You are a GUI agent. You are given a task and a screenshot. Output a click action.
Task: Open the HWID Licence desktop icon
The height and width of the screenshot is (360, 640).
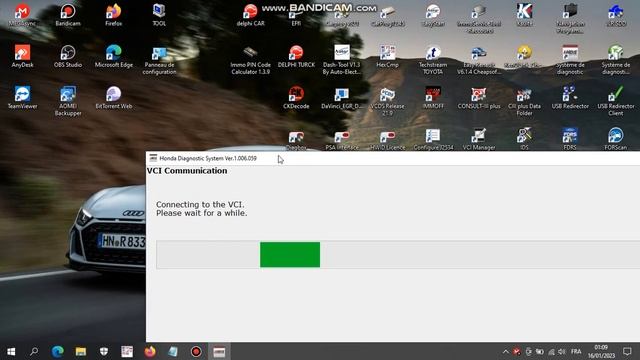(387, 139)
